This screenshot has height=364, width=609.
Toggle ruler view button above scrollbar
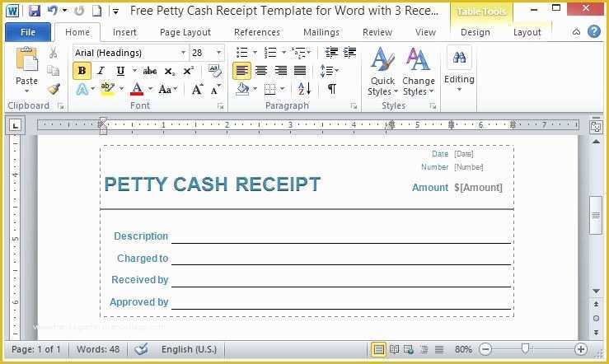click(596, 127)
